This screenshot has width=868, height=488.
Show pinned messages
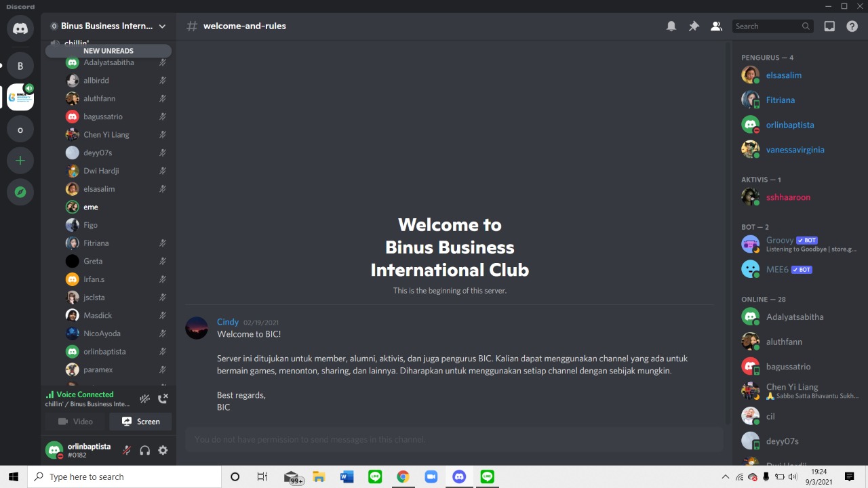coord(694,26)
